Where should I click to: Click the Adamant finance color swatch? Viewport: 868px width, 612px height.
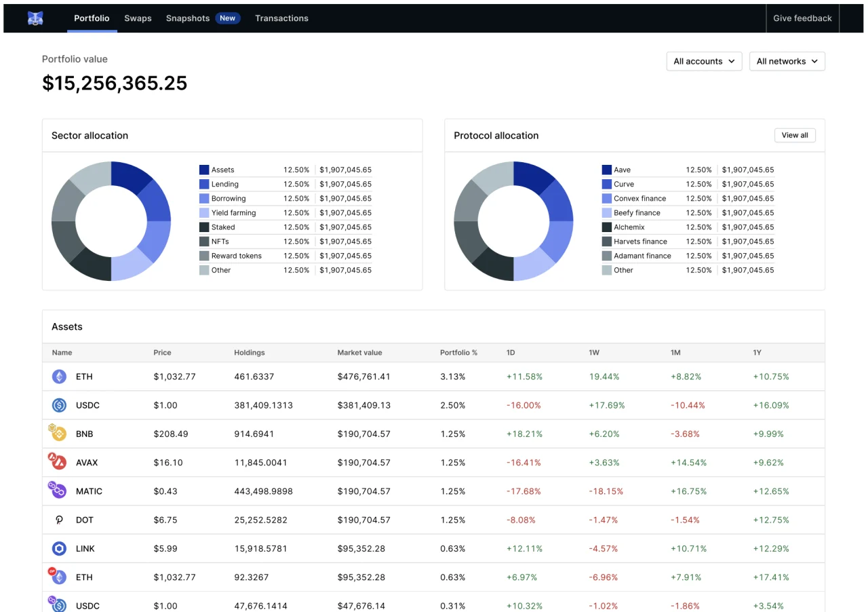coord(607,256)
